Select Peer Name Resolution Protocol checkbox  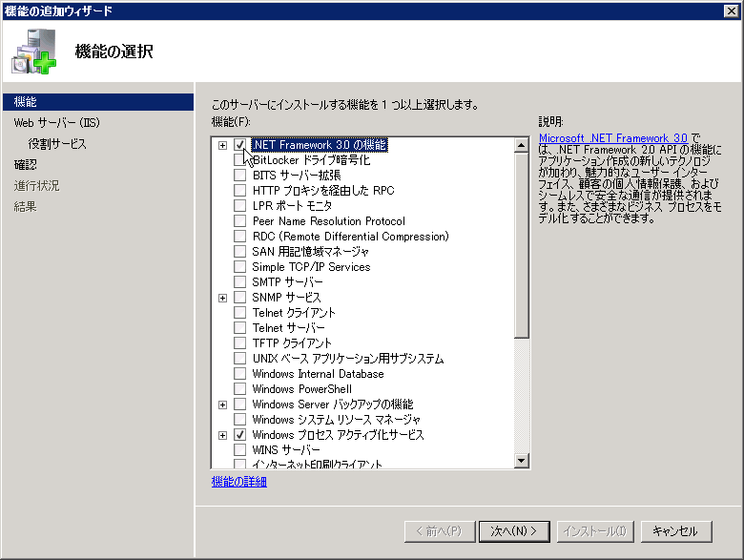[x=240, y=220]
